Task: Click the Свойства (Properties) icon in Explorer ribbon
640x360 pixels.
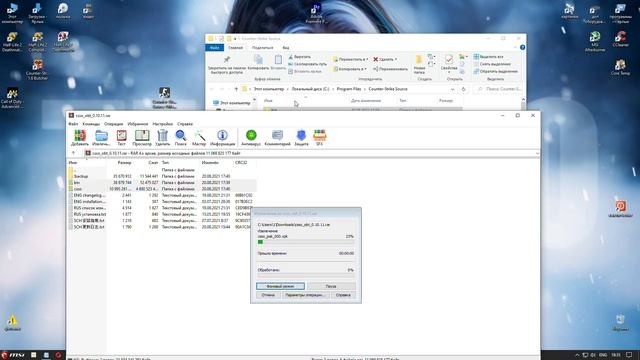Action: [x=449, y=60]
